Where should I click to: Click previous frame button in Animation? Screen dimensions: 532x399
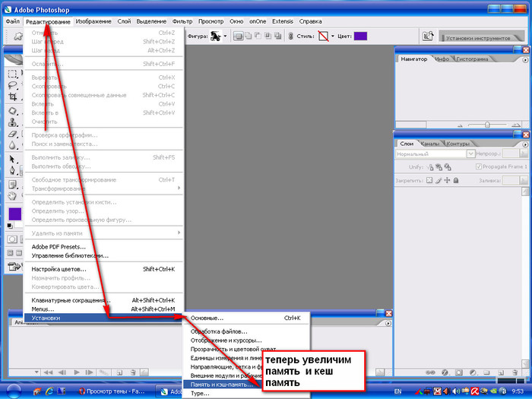tap(62, 372)
